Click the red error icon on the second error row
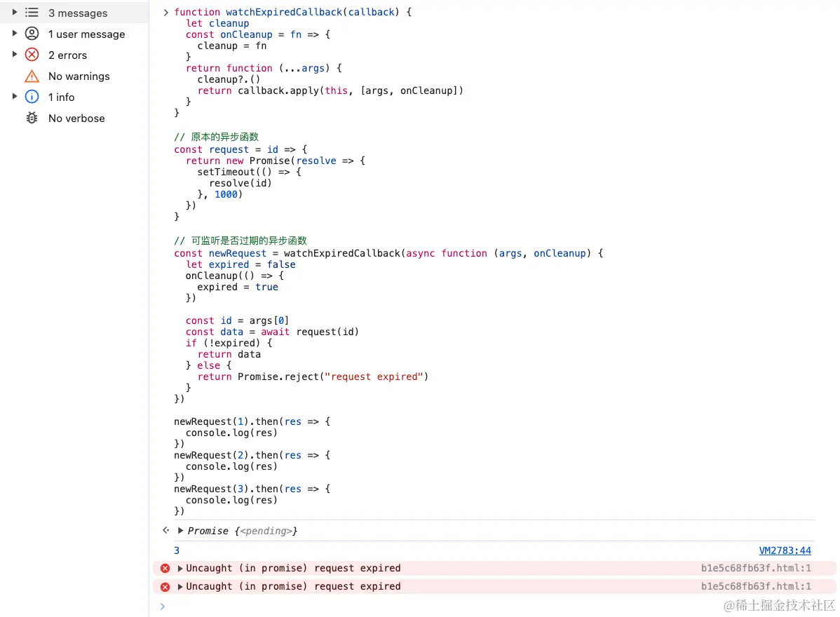The height and width of the screenshot is (617, 840). tap(165, 586)
